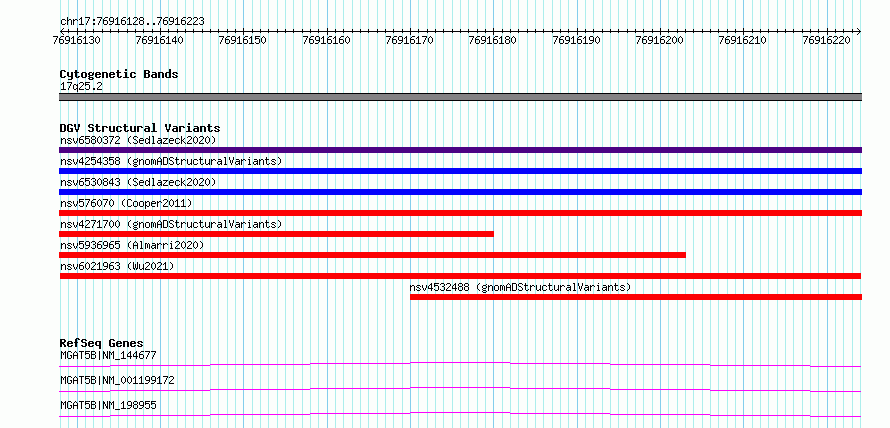Open gene MGAT5B|NM_198955 label
Image resolution: width=890 pixels, height=428 pixels.
108,405
